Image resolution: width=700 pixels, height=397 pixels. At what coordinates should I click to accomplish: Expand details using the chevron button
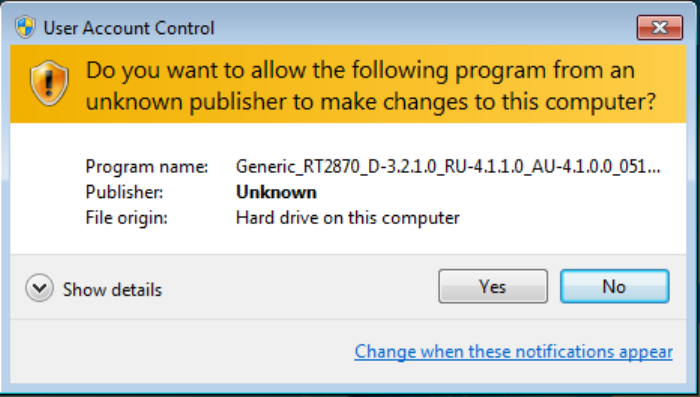(x=39, y=288)
